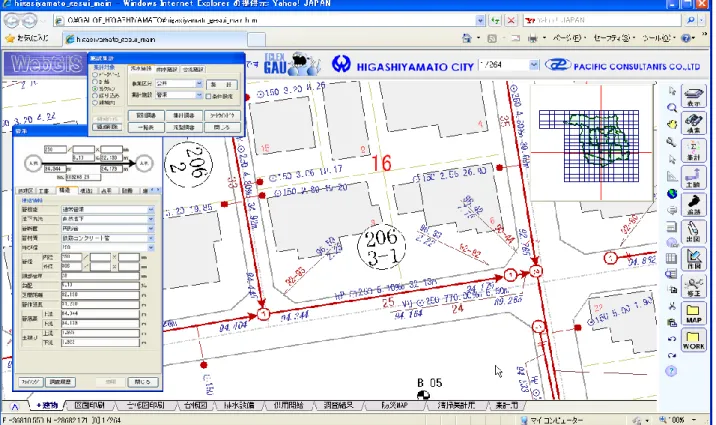The width and height of the screenshot is (716, 425).
Task: Select the first radio option under 集計対象
Action: (x=95, y=74)
